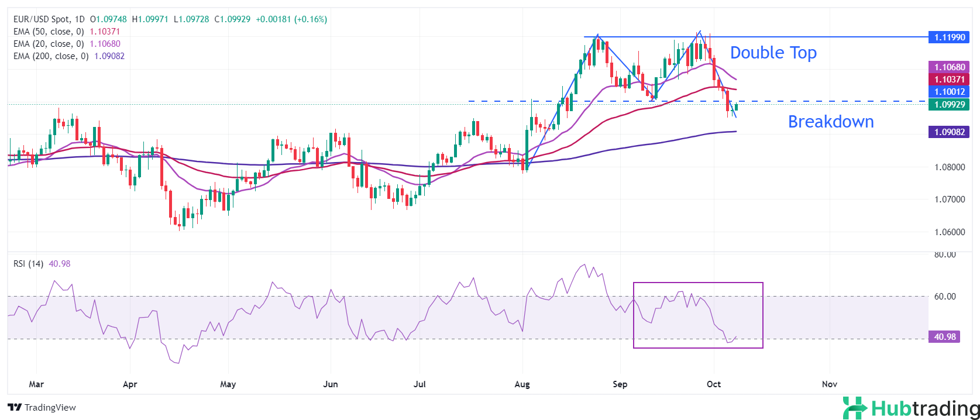980x420 pixels.
Task: Click the 60.00 RSI axis level
Action: point(944,297)
